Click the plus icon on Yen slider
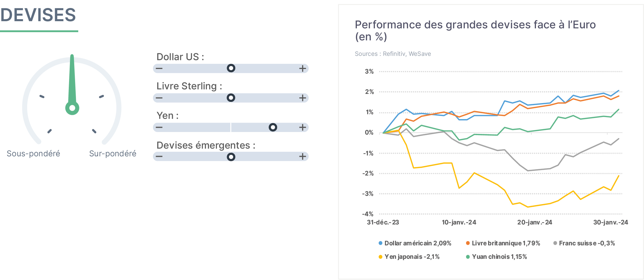The width and height of the screenshot is (644, 280). [x=303, y=127]
